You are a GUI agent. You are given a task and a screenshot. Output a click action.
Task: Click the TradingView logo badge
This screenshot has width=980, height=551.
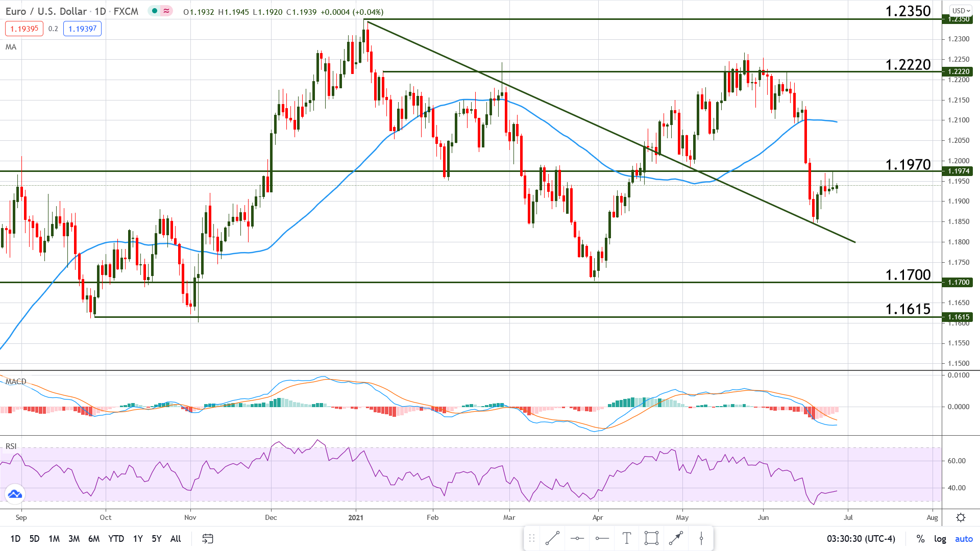pyautogui.click(x=15, y=494)
